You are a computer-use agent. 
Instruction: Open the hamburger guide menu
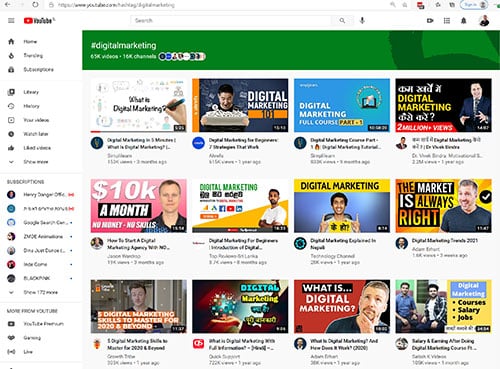click(11, 21)
